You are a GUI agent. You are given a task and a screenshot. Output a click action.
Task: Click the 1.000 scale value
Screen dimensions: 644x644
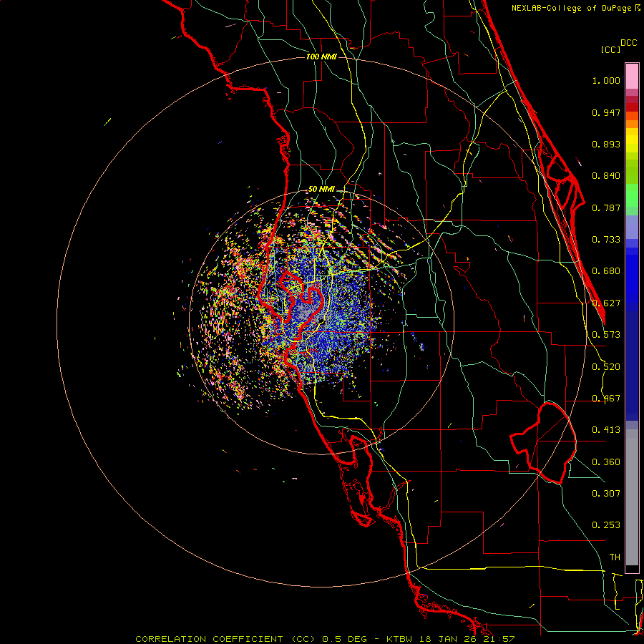click(606, 80)
